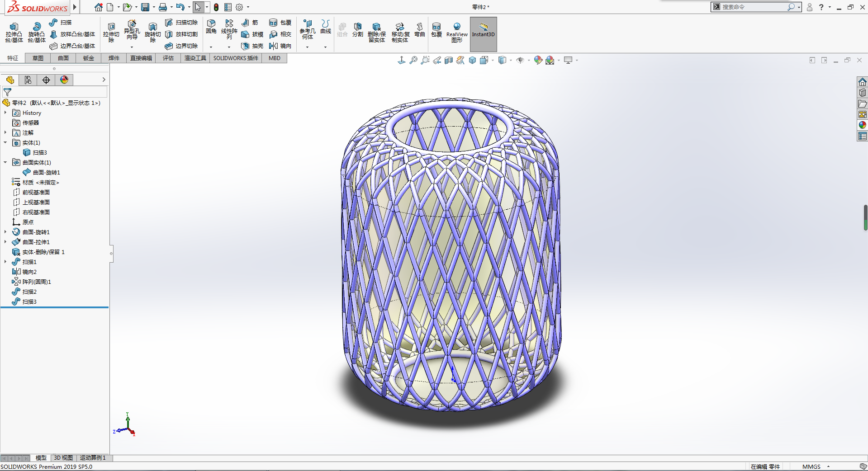Click the 放样切割 lofted cut tool

tap(181, 34)
